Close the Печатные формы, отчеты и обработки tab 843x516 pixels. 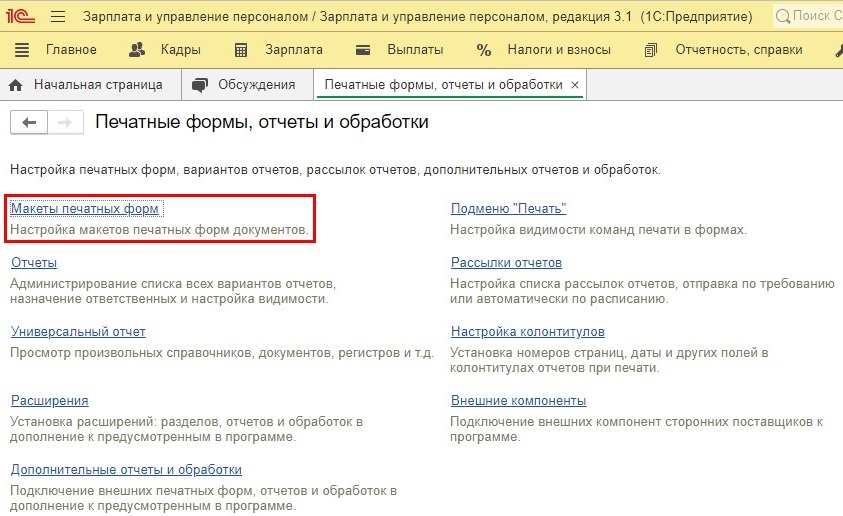(575, 85)
